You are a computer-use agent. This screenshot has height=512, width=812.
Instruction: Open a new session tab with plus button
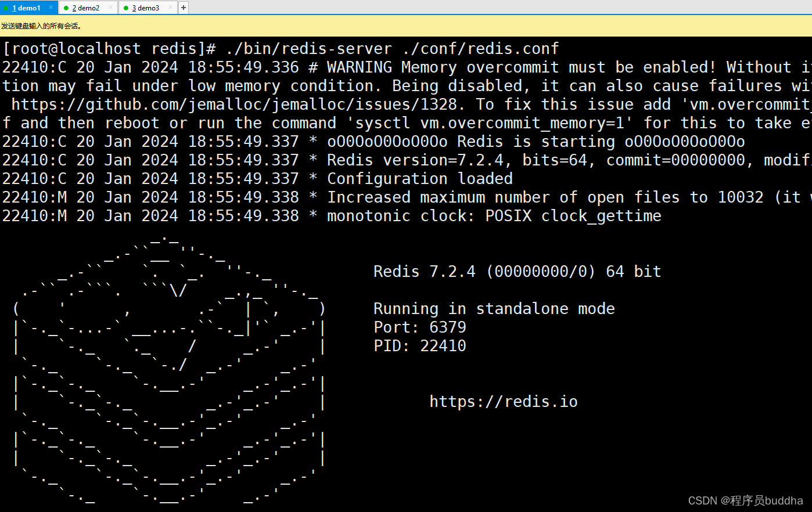tap(184, 8)
